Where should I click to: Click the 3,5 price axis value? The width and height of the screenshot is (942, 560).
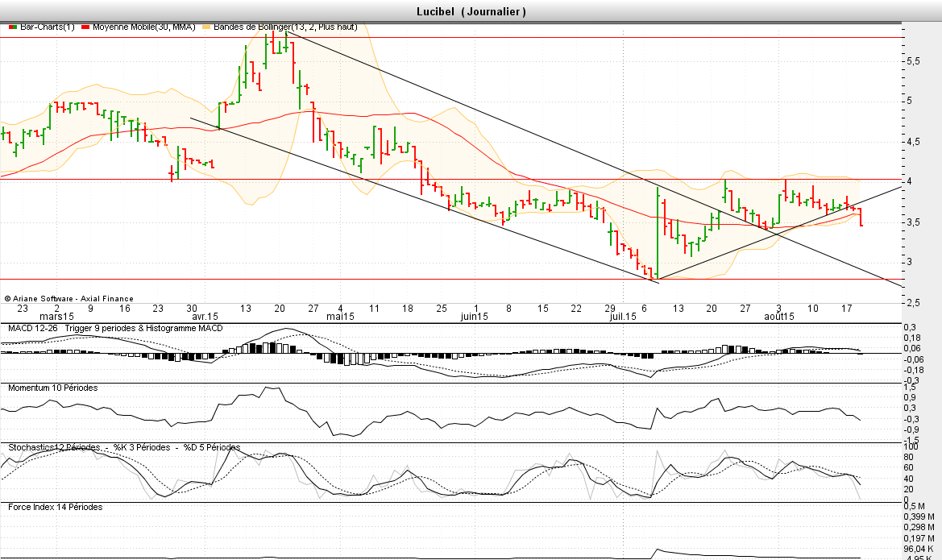coord(912,222)
